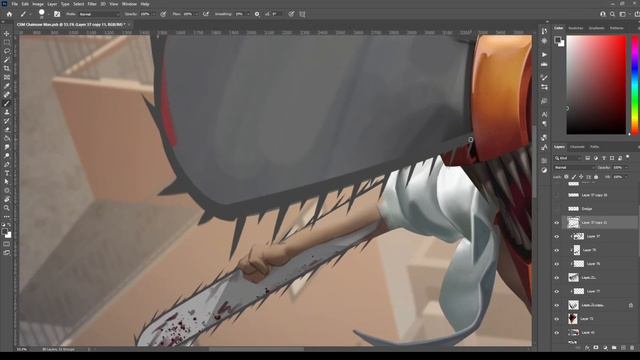Screen dimensions: 640x360
Task: Click the symmetry paint options icon
Action: 302,14
